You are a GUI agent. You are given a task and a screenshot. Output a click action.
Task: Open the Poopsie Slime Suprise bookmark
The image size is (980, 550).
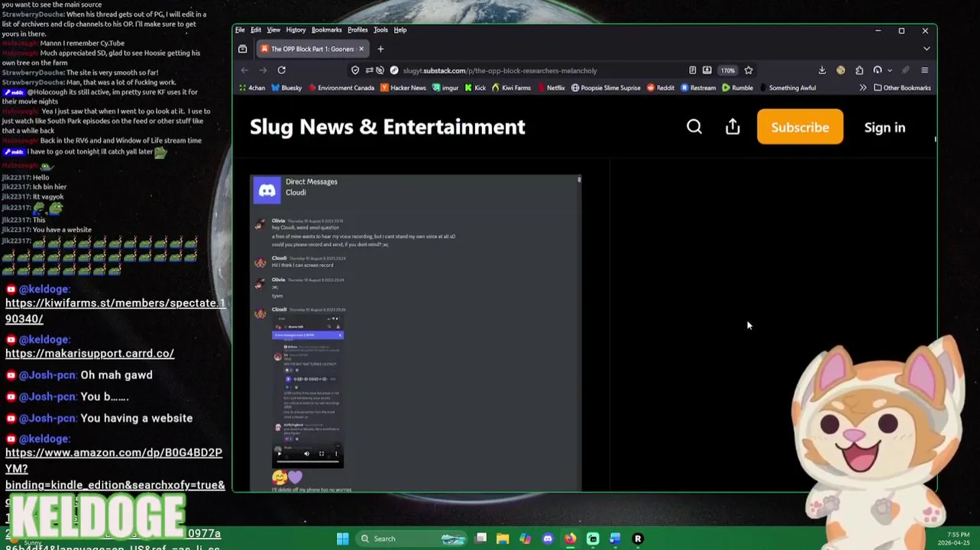[x=606, y=88]
